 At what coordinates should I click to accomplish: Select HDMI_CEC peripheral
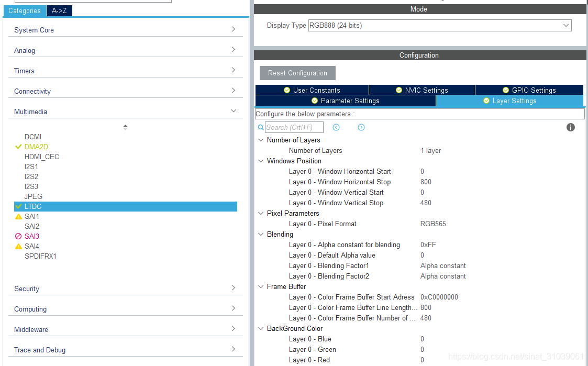(x=41, y=157)
